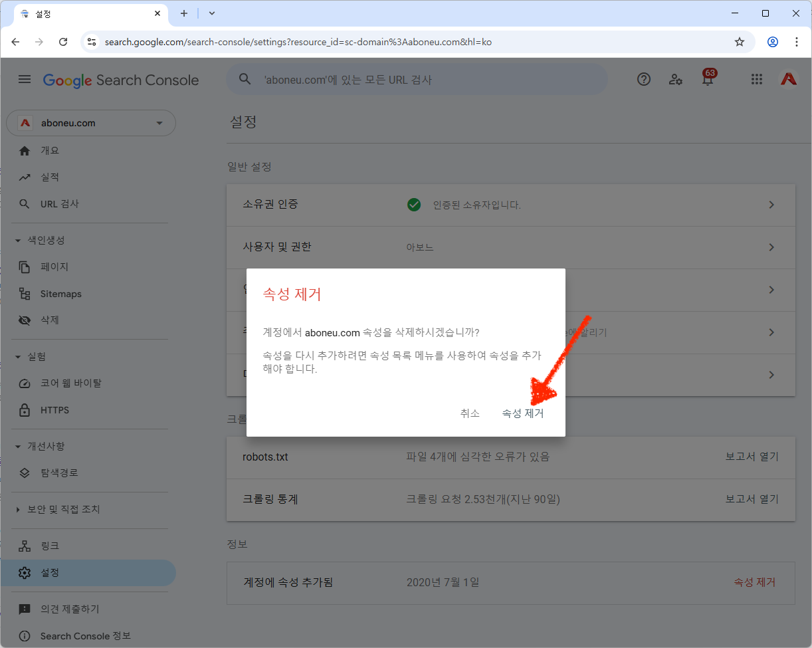Go to 개요 in the sidebar
812x648 pixels.
[50, 151]
